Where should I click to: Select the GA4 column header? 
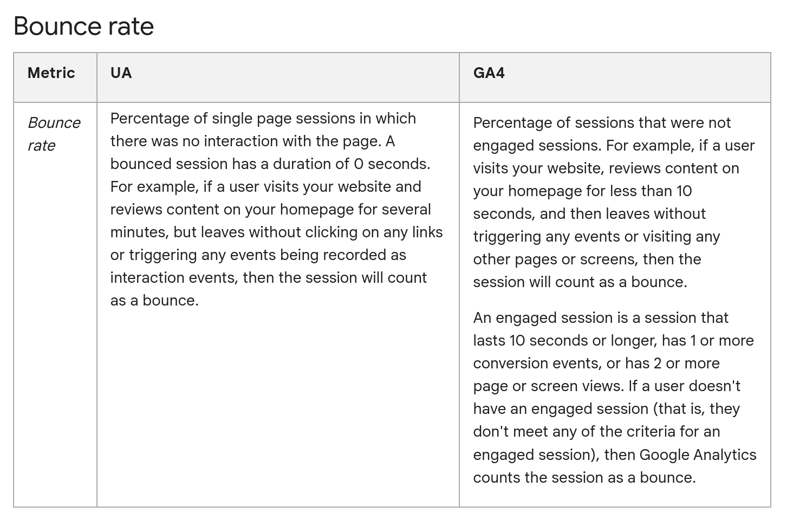point(489,73)
